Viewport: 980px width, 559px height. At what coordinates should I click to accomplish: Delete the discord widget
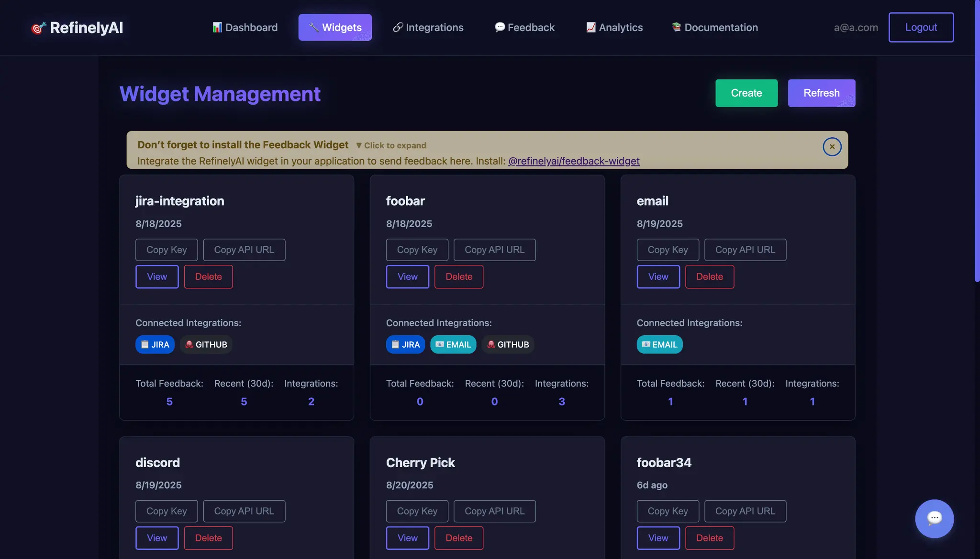(x=208, y=538)
